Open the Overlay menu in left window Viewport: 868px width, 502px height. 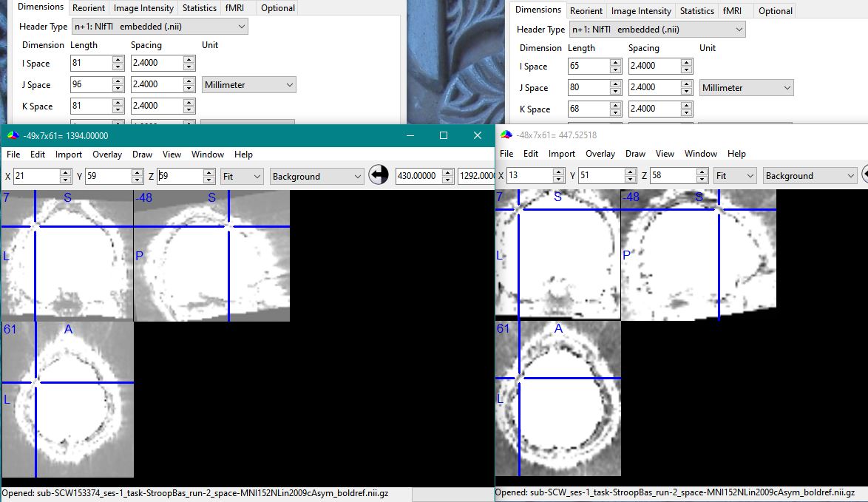pyautogui.click(x=107, y=155)
